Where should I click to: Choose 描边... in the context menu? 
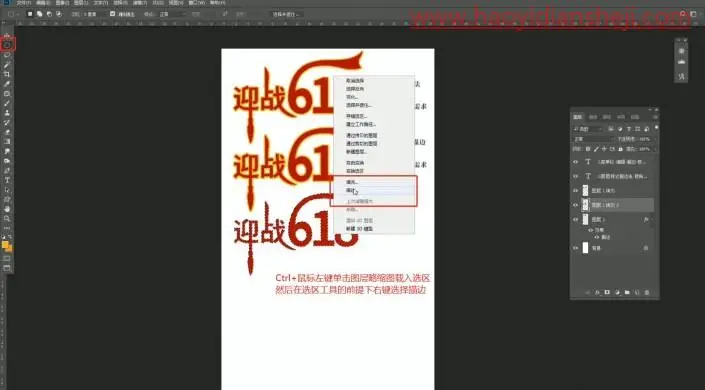(x=352, y=191)
